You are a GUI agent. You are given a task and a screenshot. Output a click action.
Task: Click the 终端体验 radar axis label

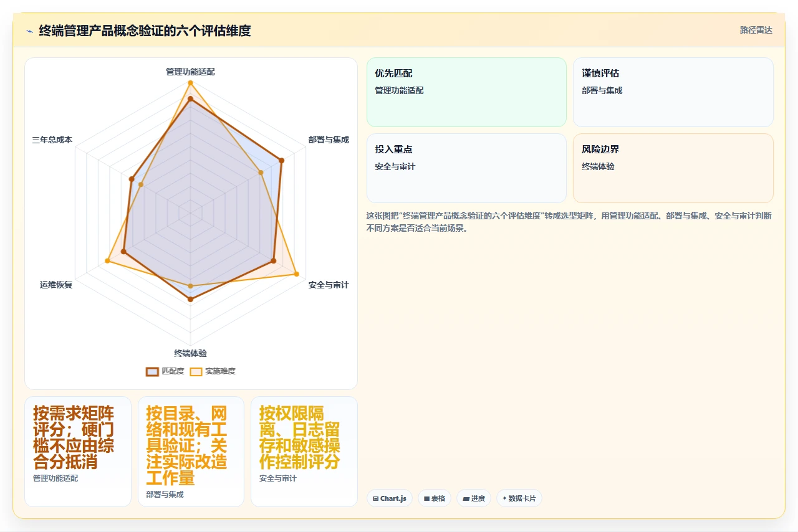pos(190,353)
